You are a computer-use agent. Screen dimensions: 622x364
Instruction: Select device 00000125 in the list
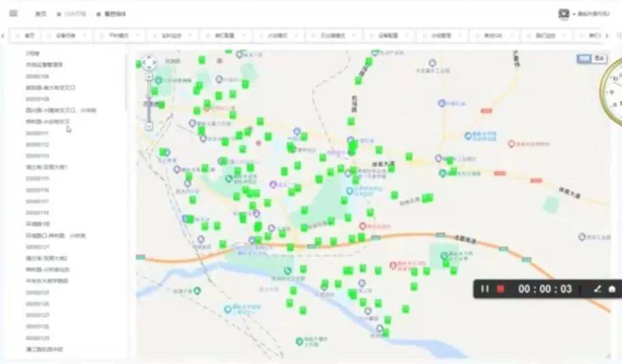38,292
